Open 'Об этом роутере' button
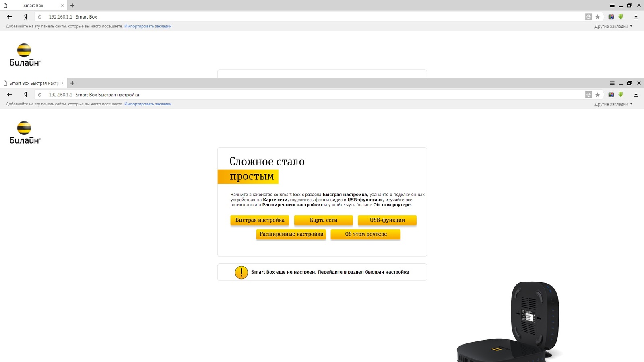The width and height of the screenshot is (644, 362). (365, 234)
